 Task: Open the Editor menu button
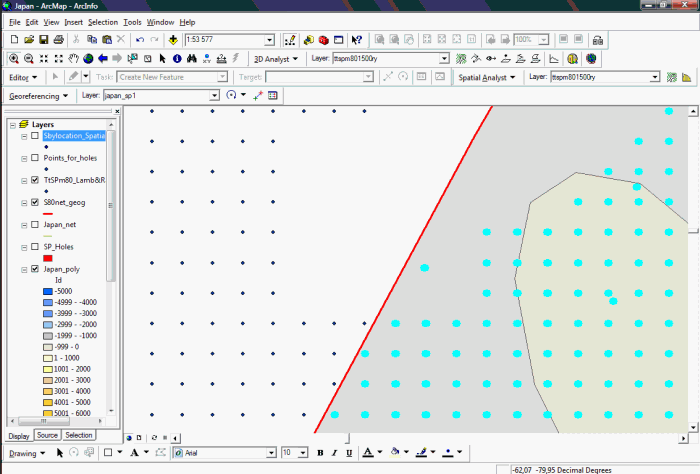pos(22,76)
